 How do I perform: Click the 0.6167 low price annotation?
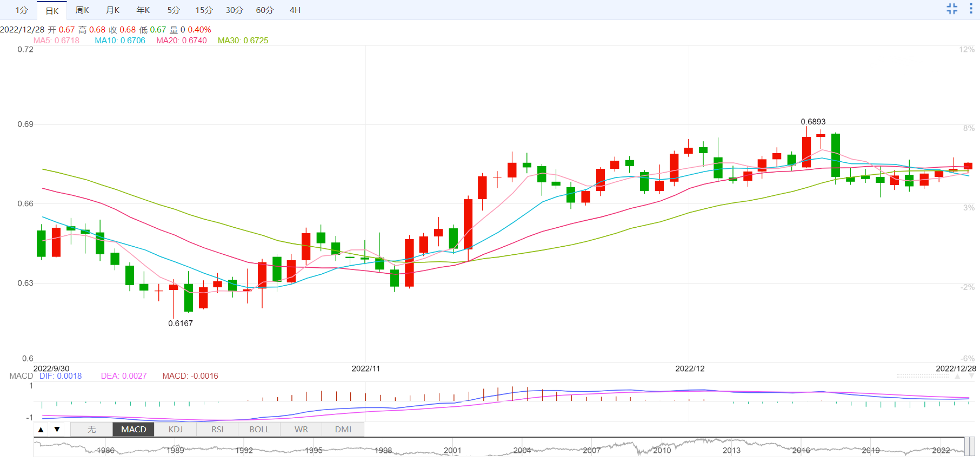(181, 324)
